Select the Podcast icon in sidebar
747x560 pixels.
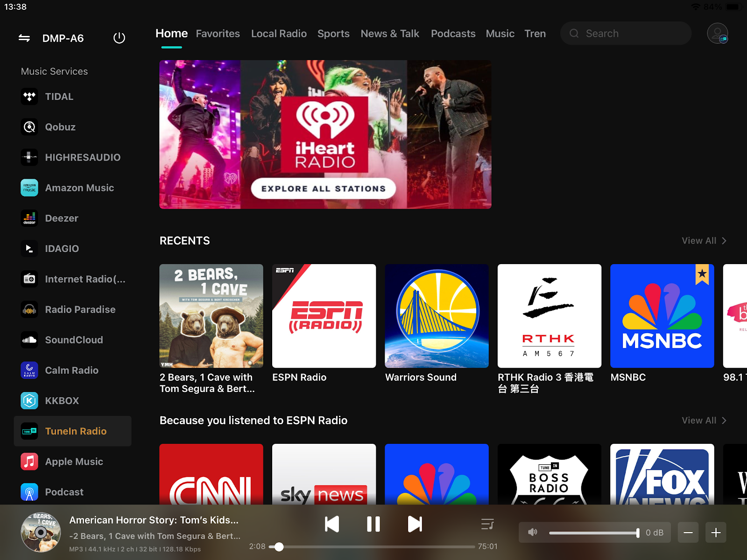29,492
